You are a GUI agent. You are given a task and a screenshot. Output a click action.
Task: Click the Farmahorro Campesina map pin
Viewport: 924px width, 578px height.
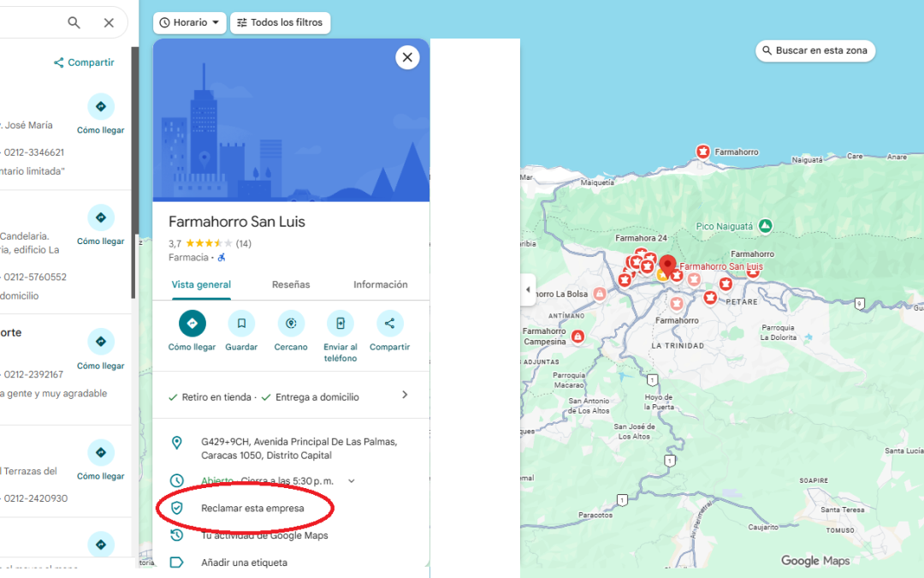coord(578,337)
